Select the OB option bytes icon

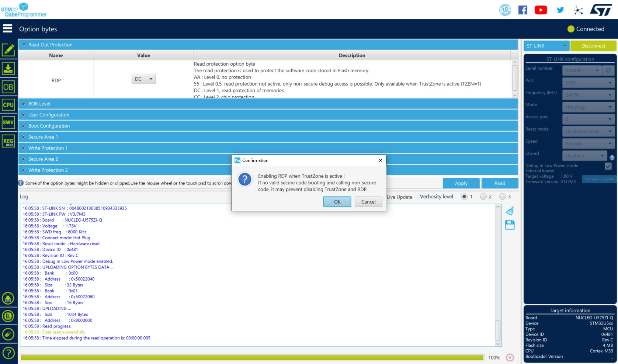tap(8, 87)
